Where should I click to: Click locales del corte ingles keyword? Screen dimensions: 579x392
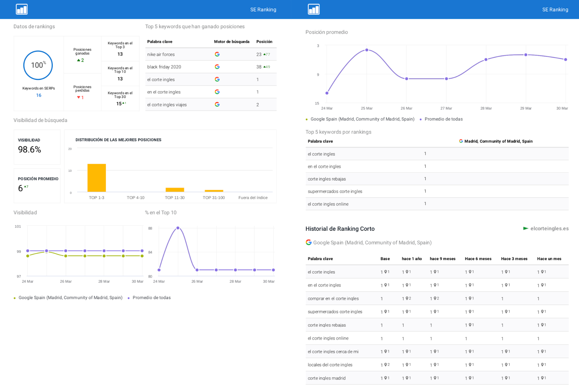pos(330,365)
